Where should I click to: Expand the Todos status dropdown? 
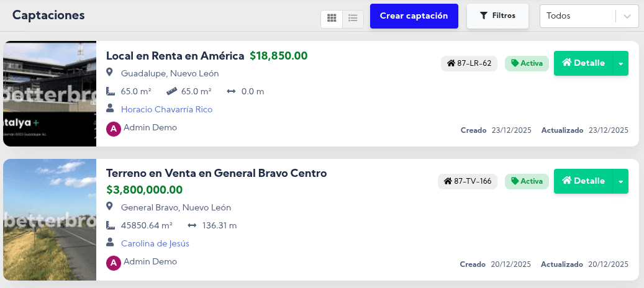click(581, 16)
